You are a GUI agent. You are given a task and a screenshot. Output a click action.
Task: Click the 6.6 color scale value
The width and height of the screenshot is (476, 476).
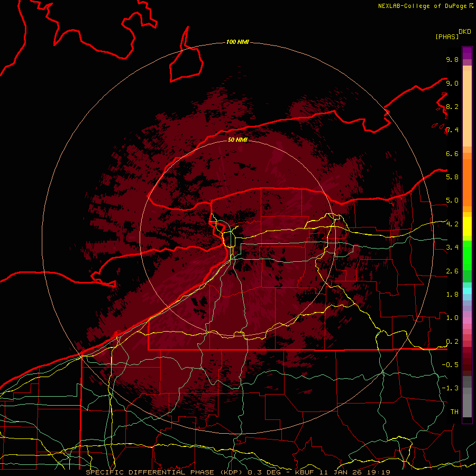click(452, 153)
